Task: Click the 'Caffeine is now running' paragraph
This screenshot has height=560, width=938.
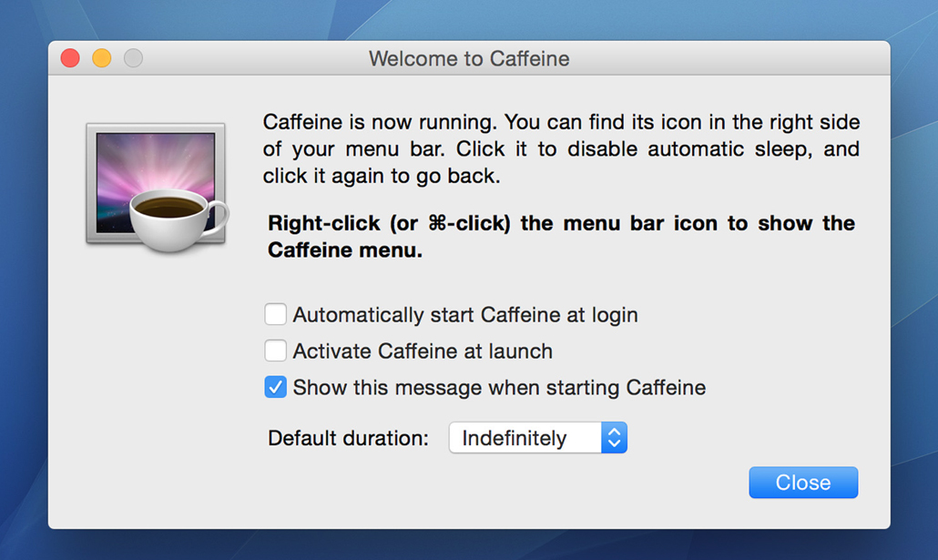Action: pos(561,148)
